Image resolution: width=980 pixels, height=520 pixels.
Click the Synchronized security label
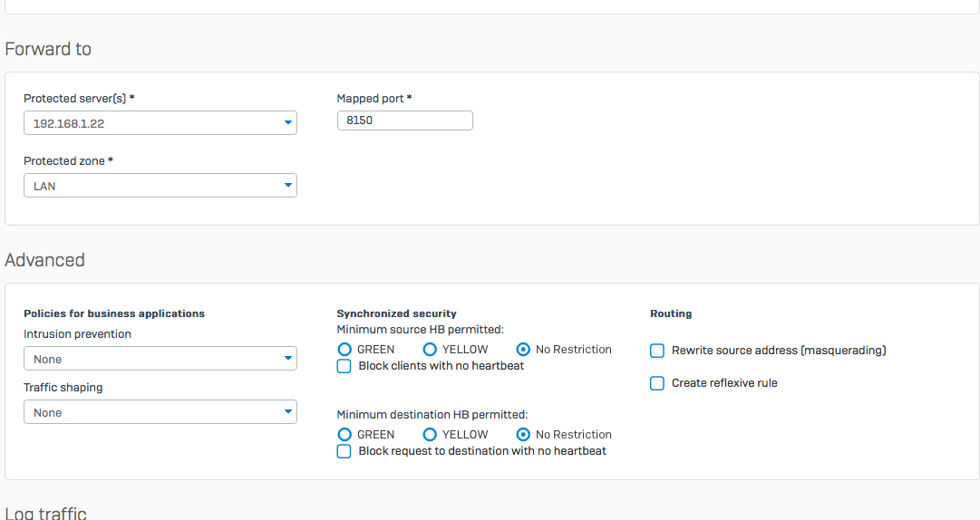[396, 313]
